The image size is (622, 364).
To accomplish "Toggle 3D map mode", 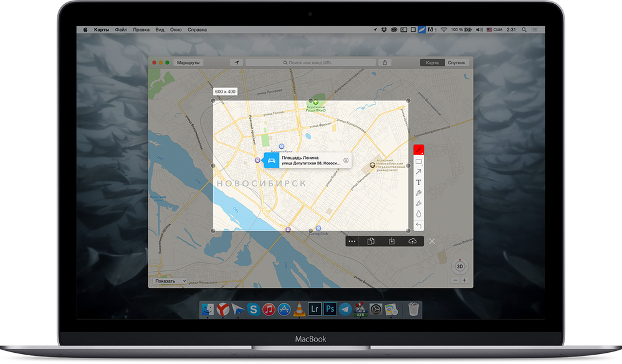I will tap(460, 266).
